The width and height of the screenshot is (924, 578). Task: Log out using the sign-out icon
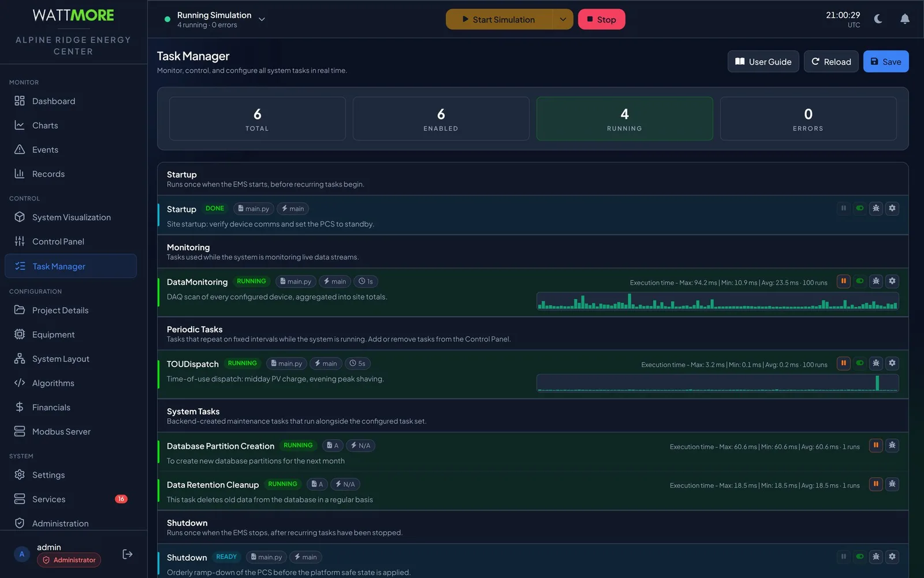pos(128,554)
